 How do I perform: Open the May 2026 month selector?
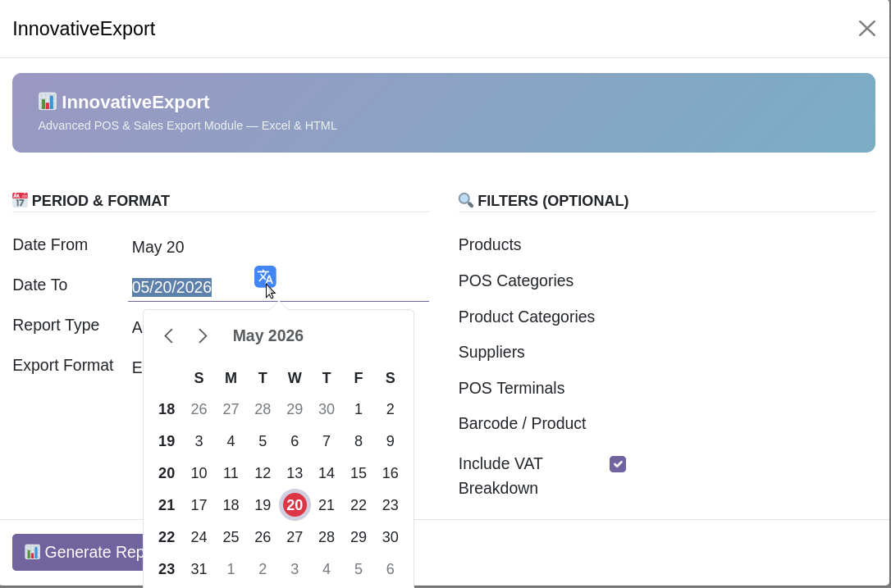click(268, 335)
